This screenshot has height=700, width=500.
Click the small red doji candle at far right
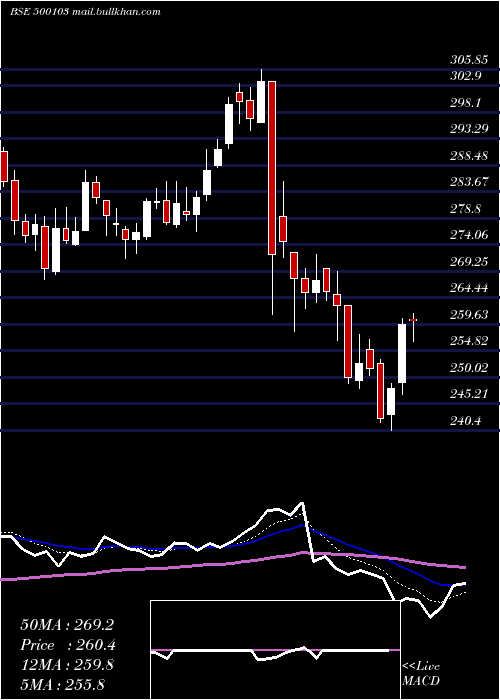(x=413, y=320)
